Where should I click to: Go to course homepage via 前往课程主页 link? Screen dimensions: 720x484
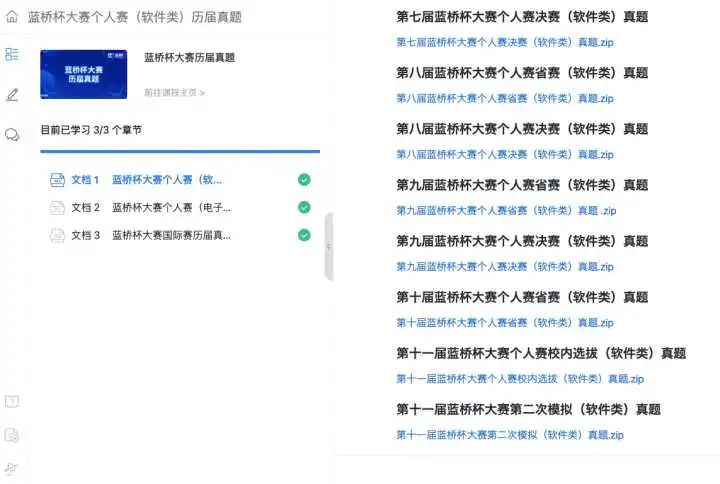tap(174, 93)
